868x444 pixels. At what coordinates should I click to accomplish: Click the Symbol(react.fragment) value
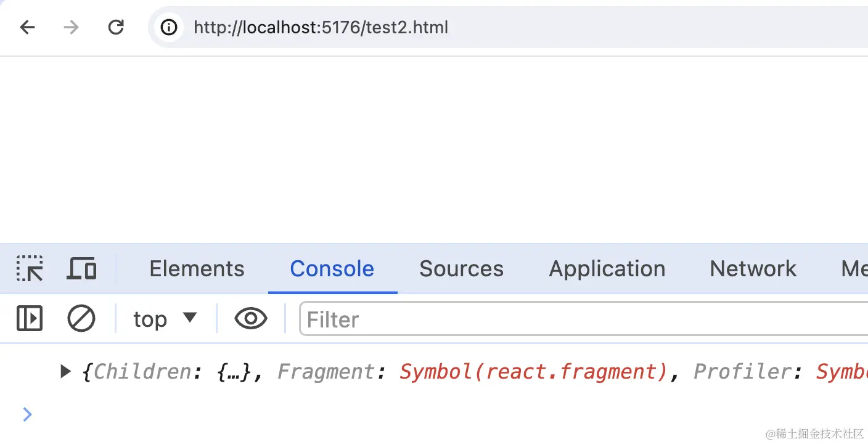click(x=534, y=371)
